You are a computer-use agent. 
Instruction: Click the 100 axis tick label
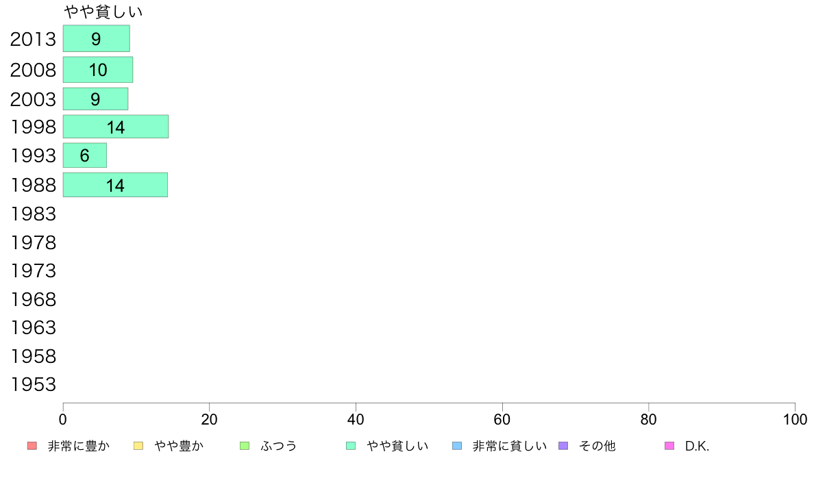pyautogui.click(x=795, y=419)
